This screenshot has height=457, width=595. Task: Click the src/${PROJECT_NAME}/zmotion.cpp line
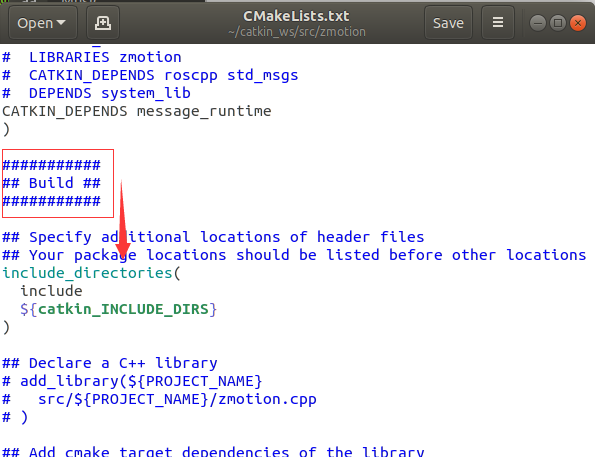pos(177,399)
